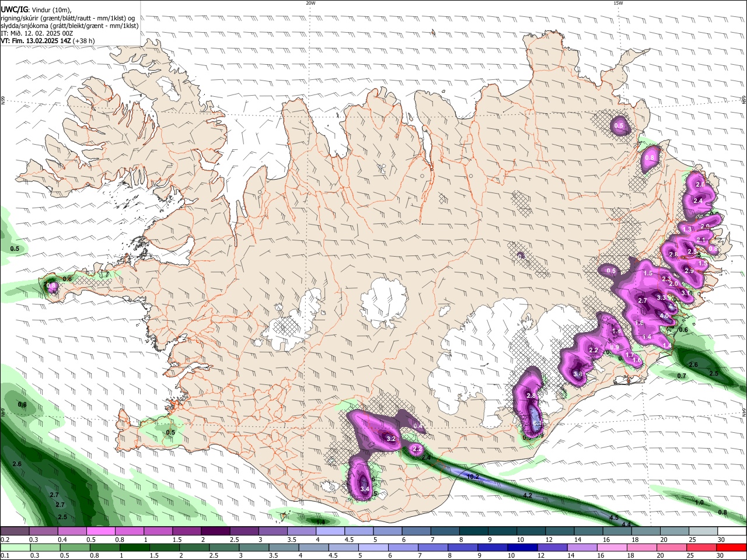The width and height of the screenshot is (747, 560).
Task: Click the 2.1 snowfall value on east coast
Action: [701, 240]
